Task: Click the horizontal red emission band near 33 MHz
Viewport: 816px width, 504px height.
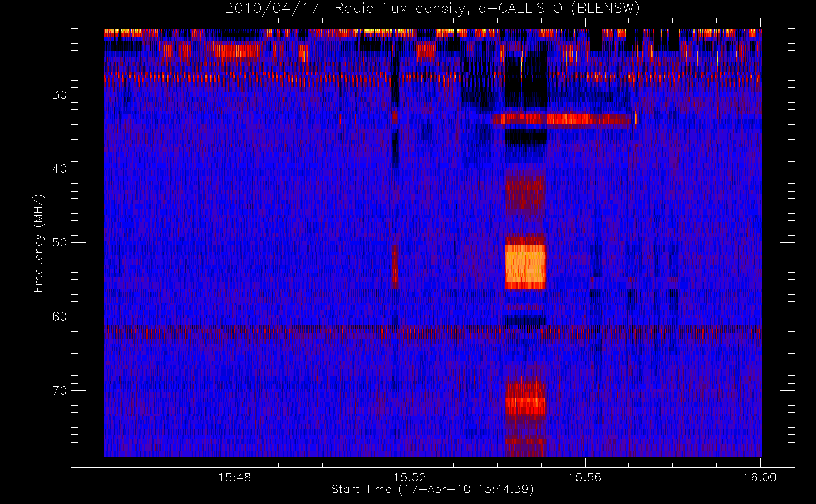Action: coord(562,119)
